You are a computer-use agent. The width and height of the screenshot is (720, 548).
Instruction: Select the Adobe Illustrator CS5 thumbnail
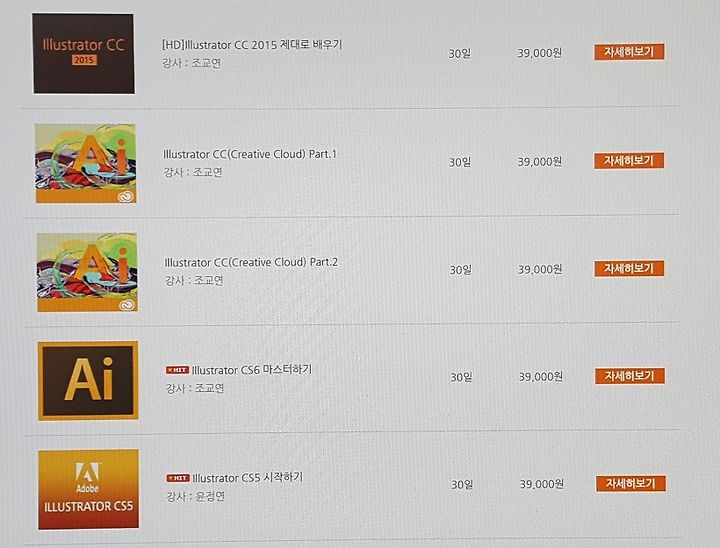[x=89, y=489]
